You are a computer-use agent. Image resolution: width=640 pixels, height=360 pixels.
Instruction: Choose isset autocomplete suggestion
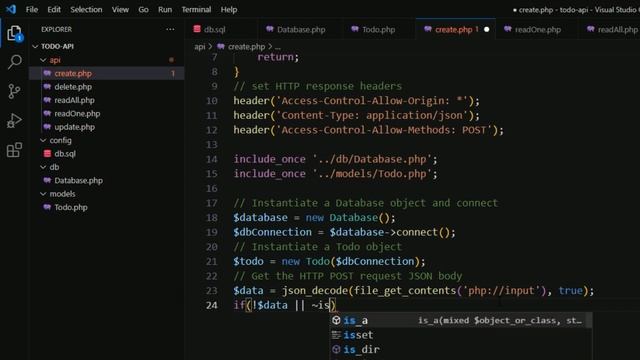tap(460, 335)
